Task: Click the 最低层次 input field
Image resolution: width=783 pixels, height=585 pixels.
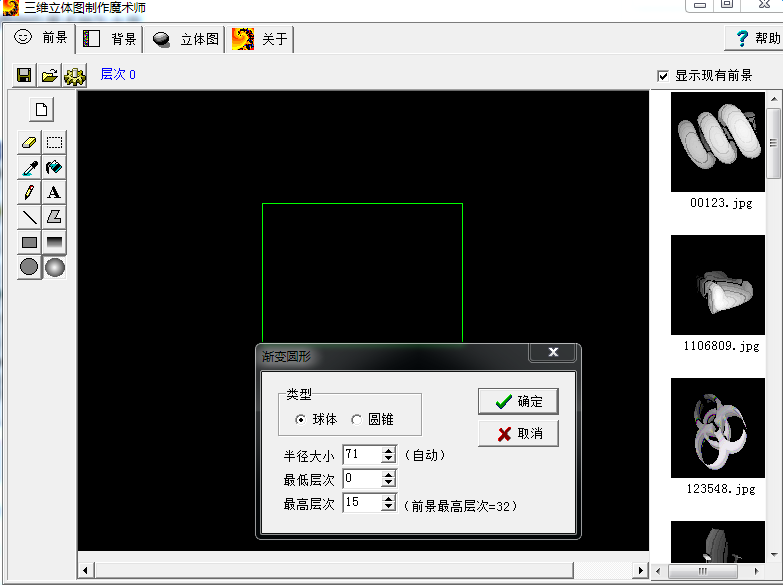Action: [362, 479]
